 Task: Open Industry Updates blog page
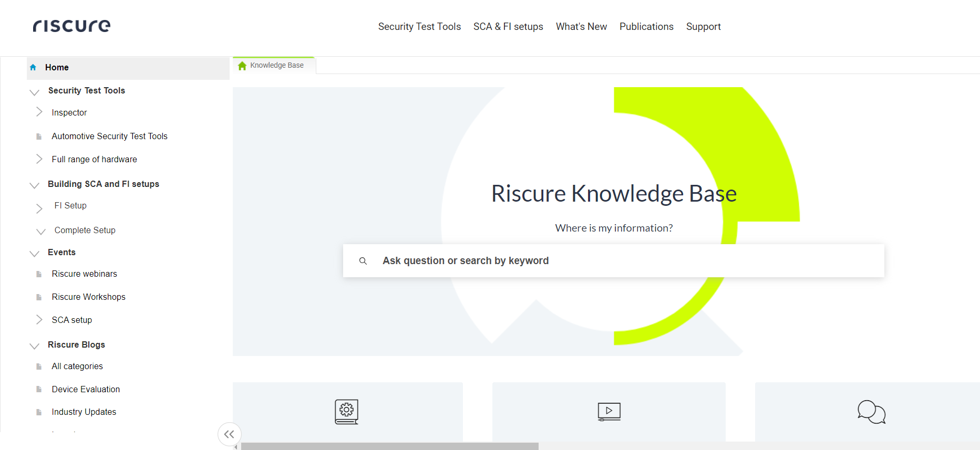click(x=84, y=412)
